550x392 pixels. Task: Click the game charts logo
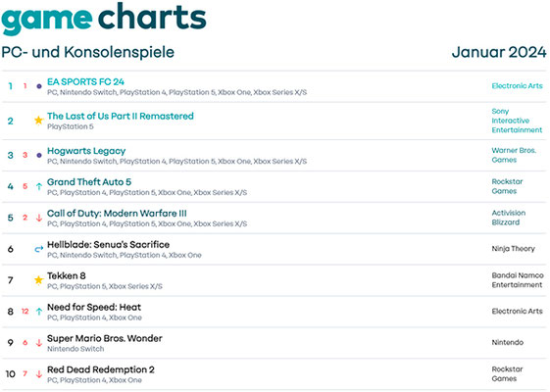[104, 19]
